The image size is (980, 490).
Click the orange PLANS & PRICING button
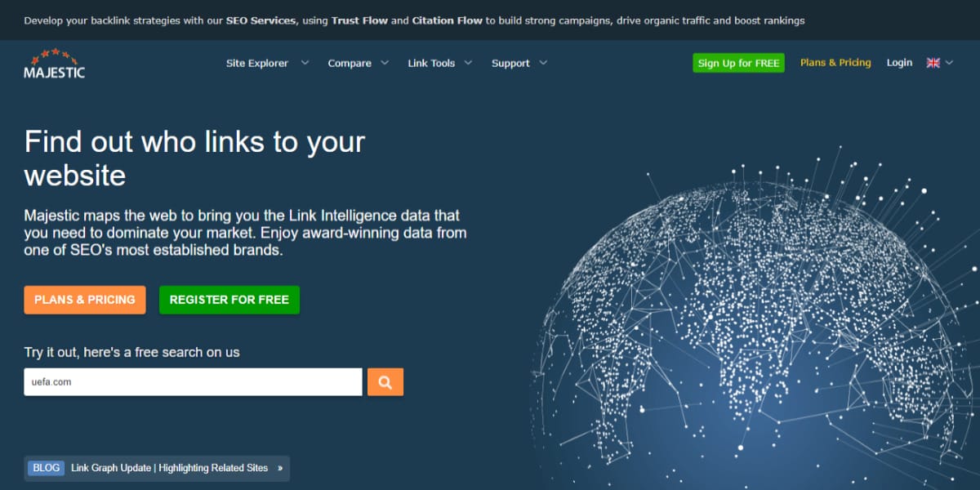(x=85, y=300)
